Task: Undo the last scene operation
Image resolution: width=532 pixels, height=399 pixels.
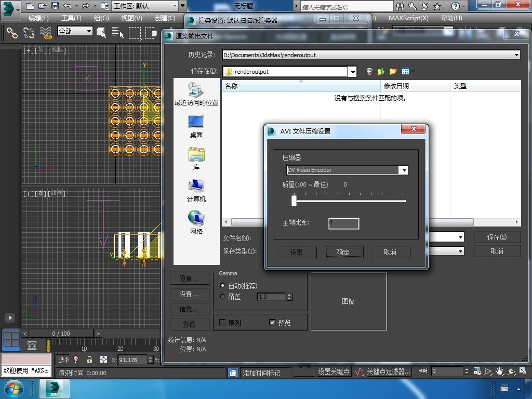Action: pos(67,6)
